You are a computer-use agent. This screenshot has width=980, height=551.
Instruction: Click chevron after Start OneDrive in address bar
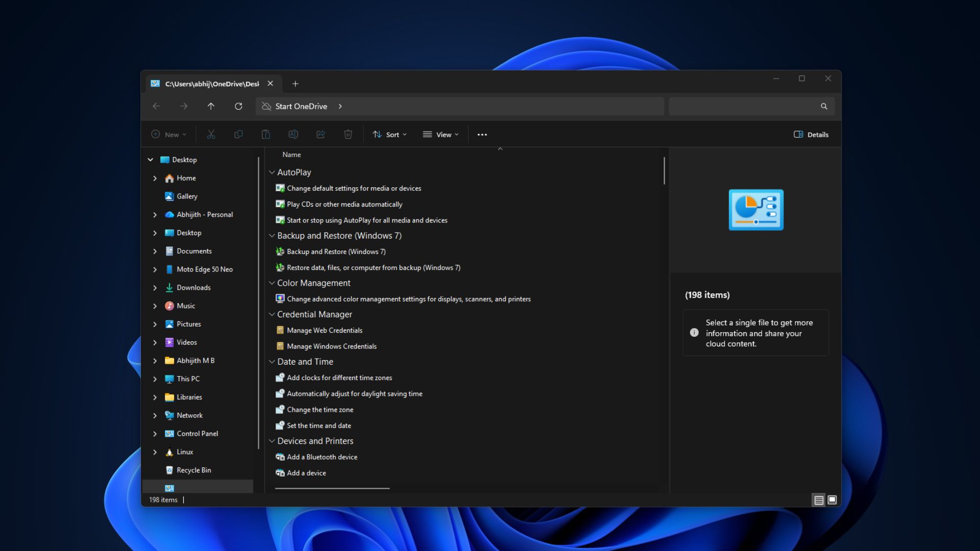340,106
